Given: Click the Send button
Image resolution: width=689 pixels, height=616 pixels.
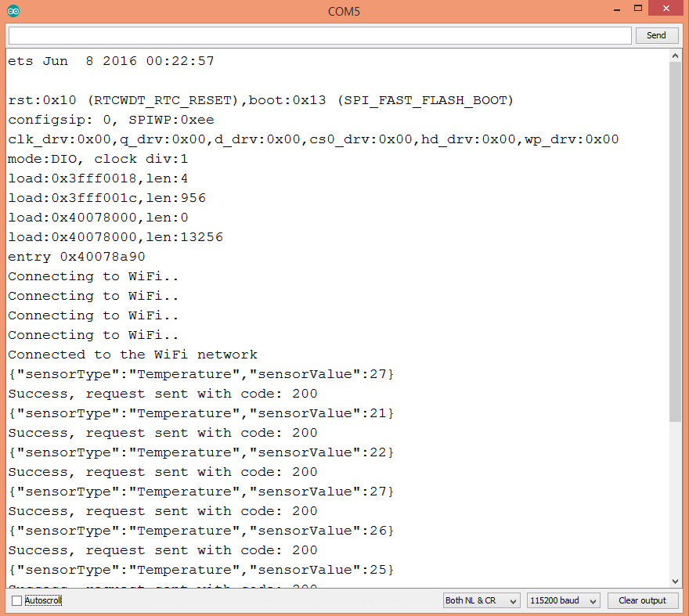Looking at the screenshot, I should point(656,34).
